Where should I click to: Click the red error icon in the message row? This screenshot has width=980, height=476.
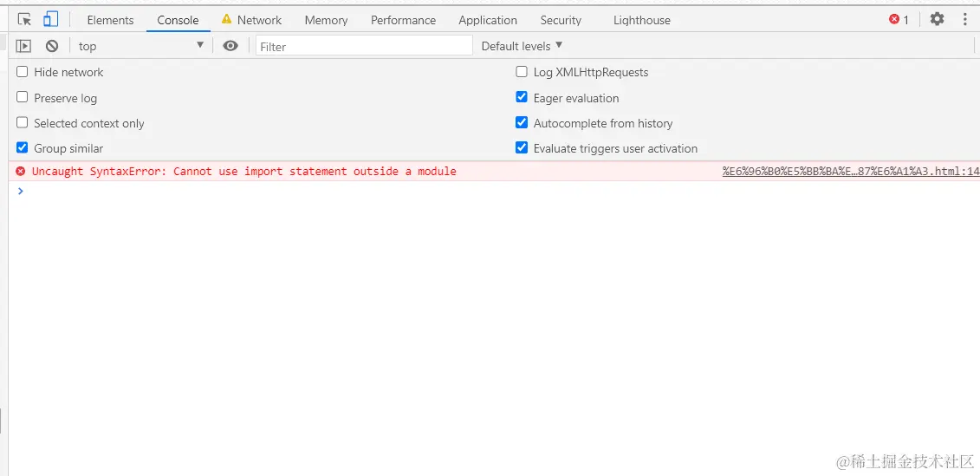(x=21, y=172)
